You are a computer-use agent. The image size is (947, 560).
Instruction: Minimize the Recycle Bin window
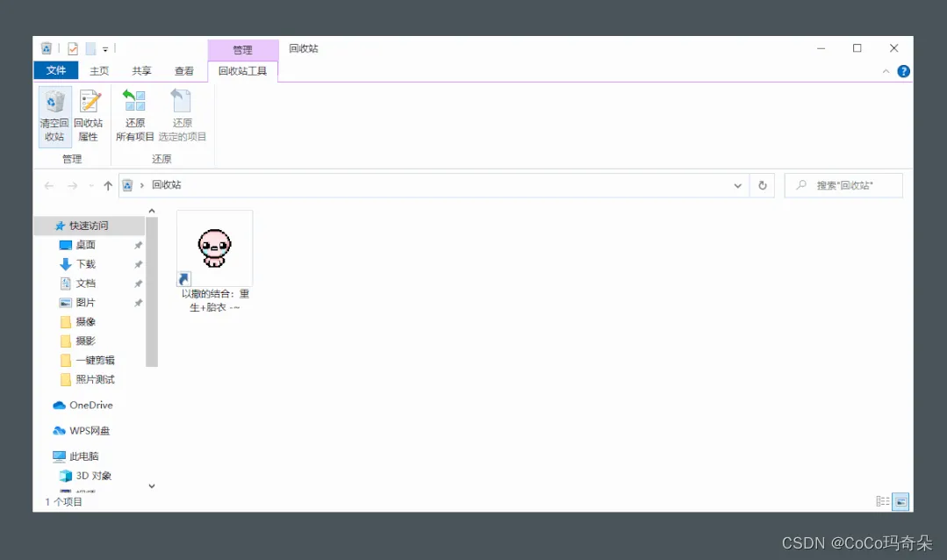click(821, 48)
